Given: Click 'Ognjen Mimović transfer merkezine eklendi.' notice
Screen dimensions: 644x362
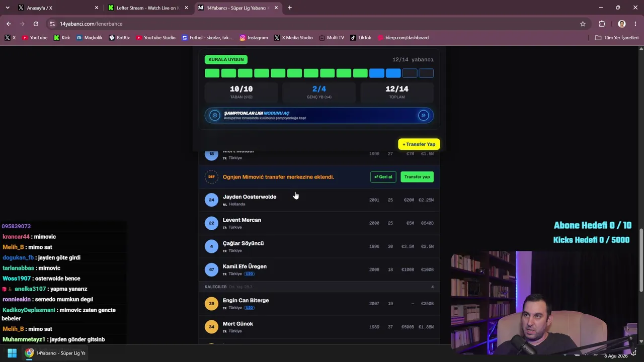Looking at the screenshot, I should 278,177.
